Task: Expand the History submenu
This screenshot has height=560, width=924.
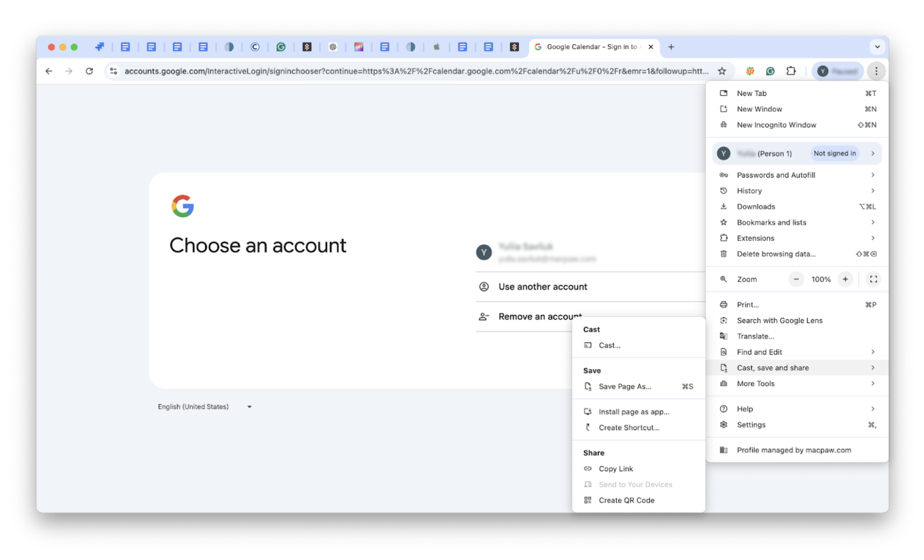Action: tap(797, 191)
